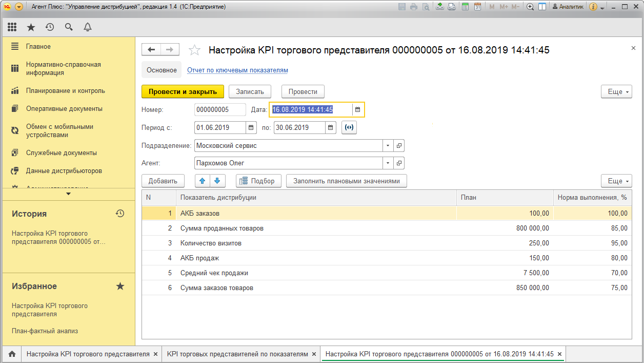The height and width of the screenshot is (363, 644).
Task: Expand the Подразделение dropdown list
Action: pyautogui.click(x=387, y=145)
